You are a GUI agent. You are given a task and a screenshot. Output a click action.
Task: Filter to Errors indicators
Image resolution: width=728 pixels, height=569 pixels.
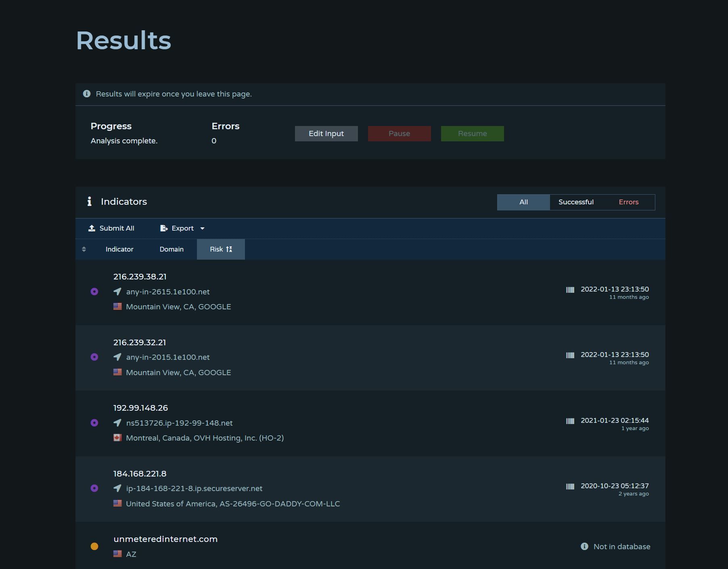pyautogui.click(x=629, y=202)
